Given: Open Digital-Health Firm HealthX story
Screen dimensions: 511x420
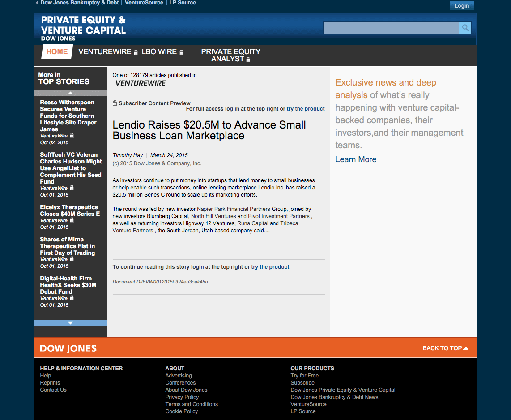Looking at the screenshot, I should pyautogui.click(x=68, y=285).
